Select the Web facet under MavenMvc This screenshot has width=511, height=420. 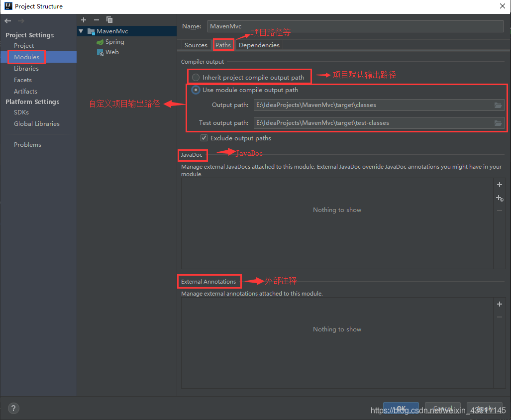108,52
